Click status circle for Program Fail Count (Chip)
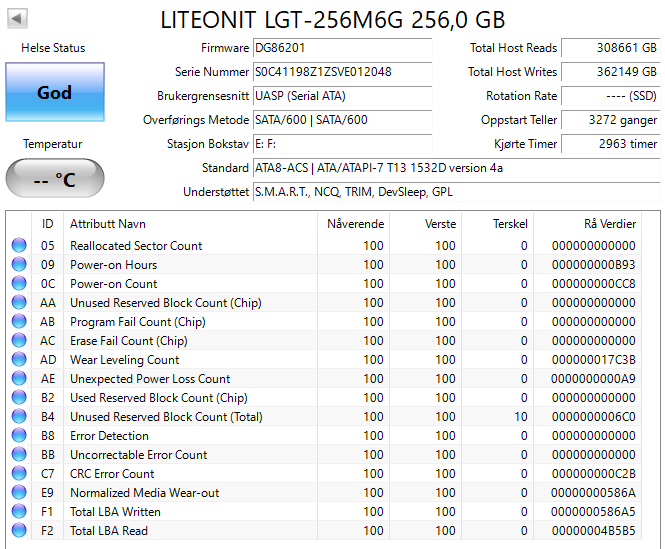This screenshot has height=549, width=665. click(19, 321)
